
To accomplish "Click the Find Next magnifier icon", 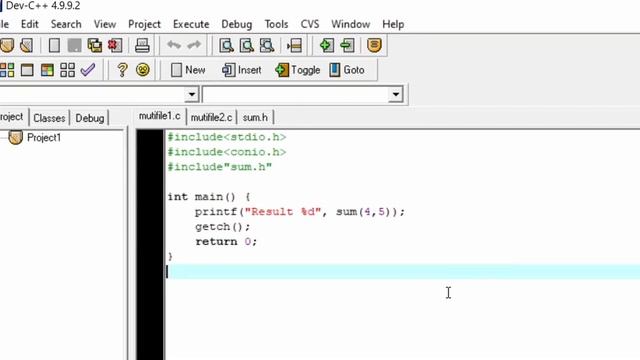I will (x=267, y=45).
